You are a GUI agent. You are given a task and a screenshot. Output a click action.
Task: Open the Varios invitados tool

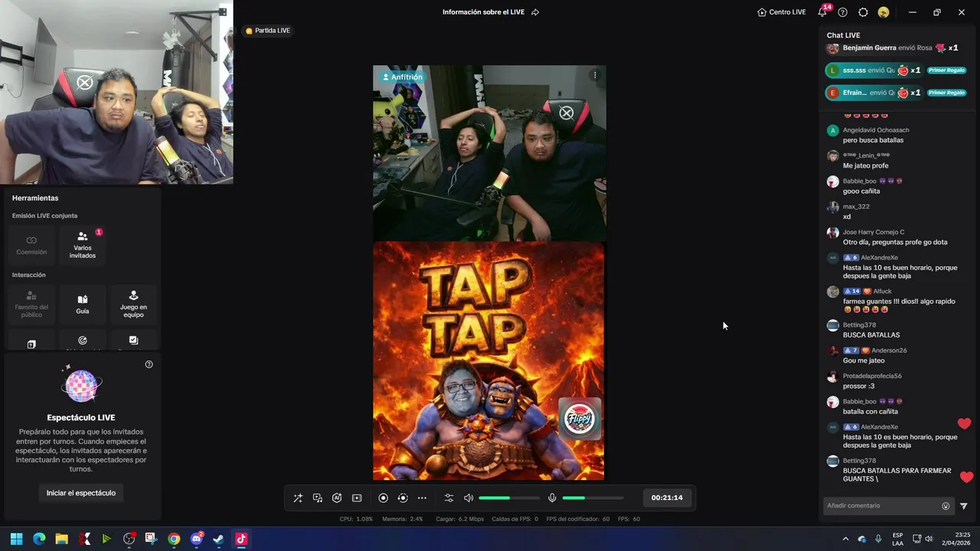coord(83,245)
